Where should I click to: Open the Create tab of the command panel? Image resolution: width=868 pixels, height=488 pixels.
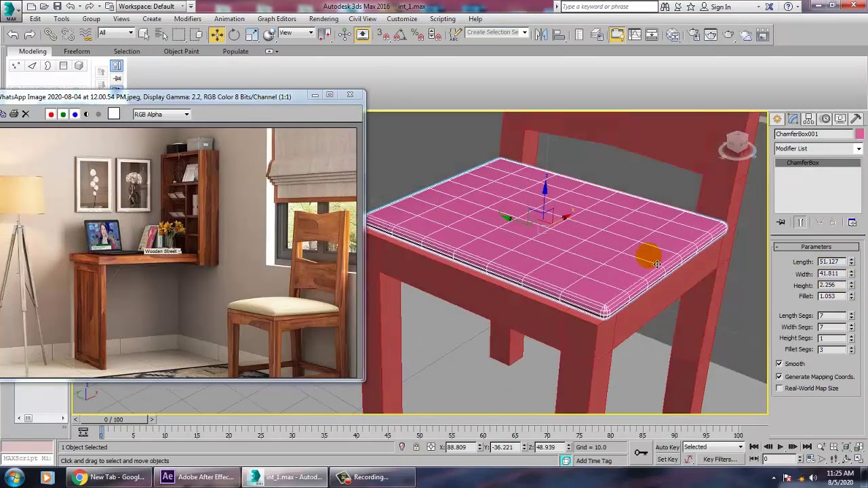click(x=777, y=119)
